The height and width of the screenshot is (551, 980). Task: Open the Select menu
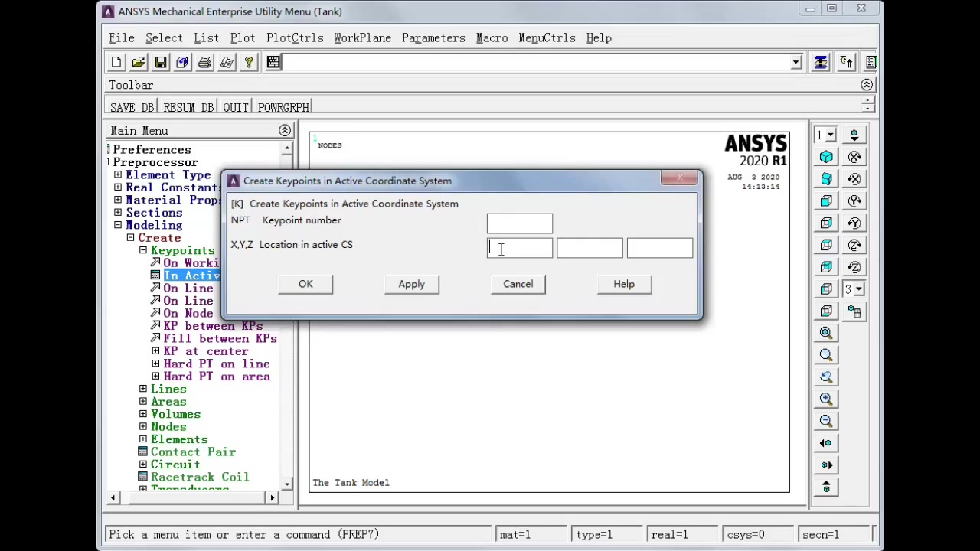pyautogui.click(x=164, y=38)
